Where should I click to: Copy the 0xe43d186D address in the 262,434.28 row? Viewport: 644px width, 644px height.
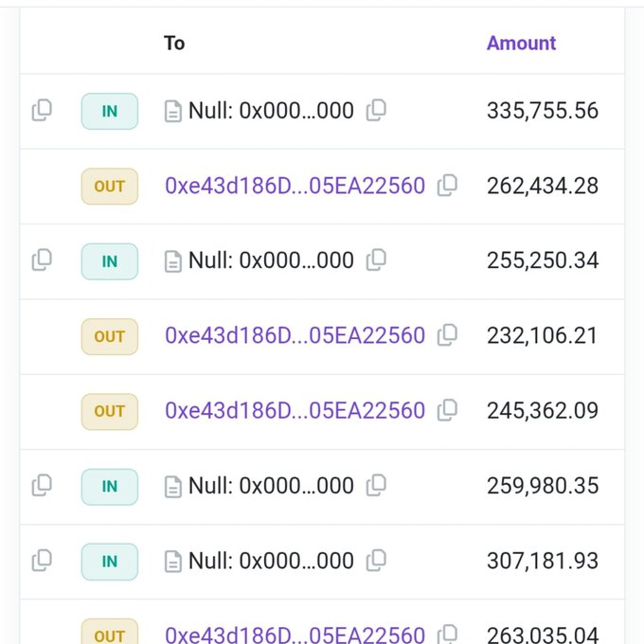[447, 186]
